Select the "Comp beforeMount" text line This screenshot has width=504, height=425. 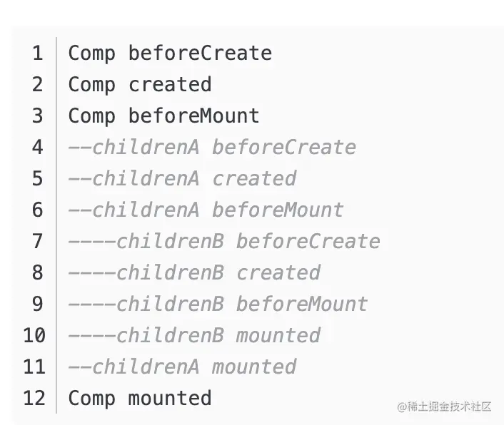pyautogui.click(x=163, y=116)
